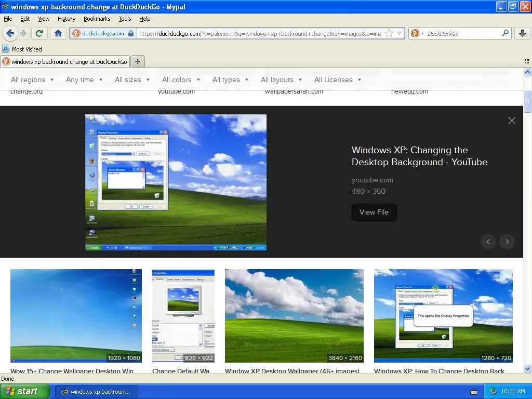
Task: Expand the All types filter
Action: [x=230, y=79]
